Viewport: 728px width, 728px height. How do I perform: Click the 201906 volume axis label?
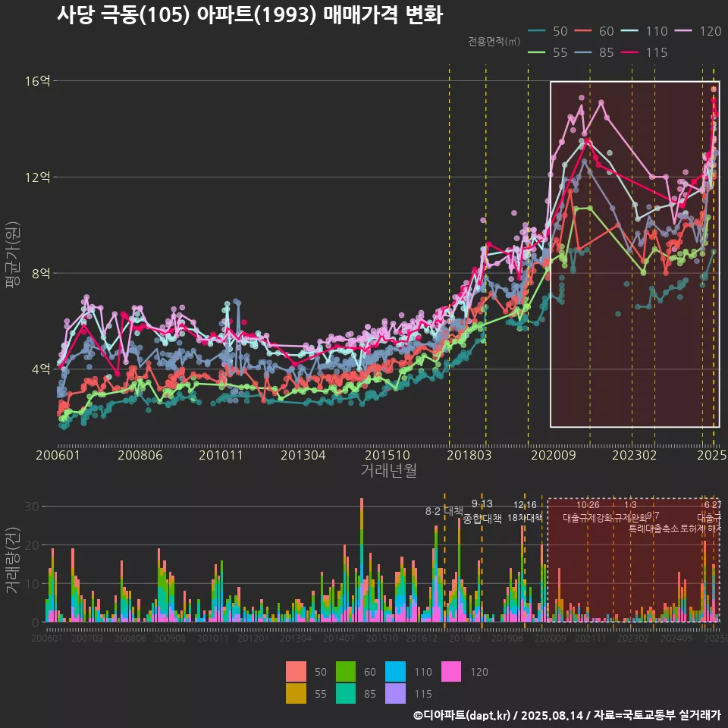[x=507, y=638]
